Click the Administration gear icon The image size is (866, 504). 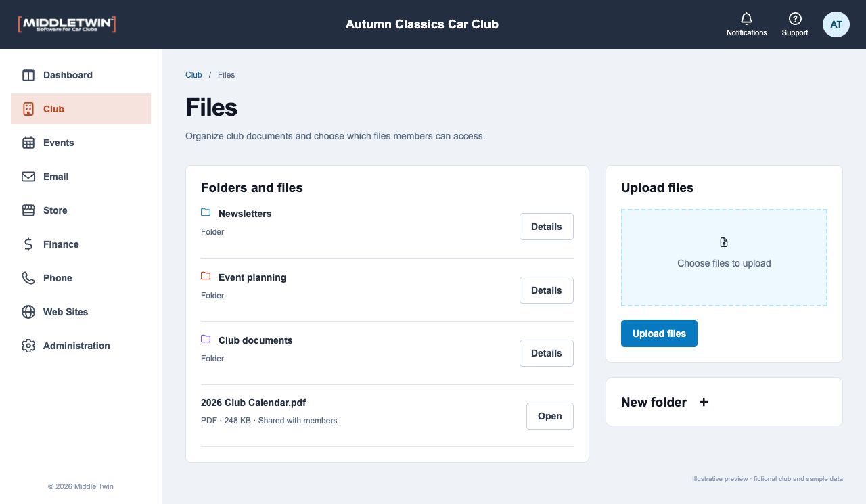28,346
